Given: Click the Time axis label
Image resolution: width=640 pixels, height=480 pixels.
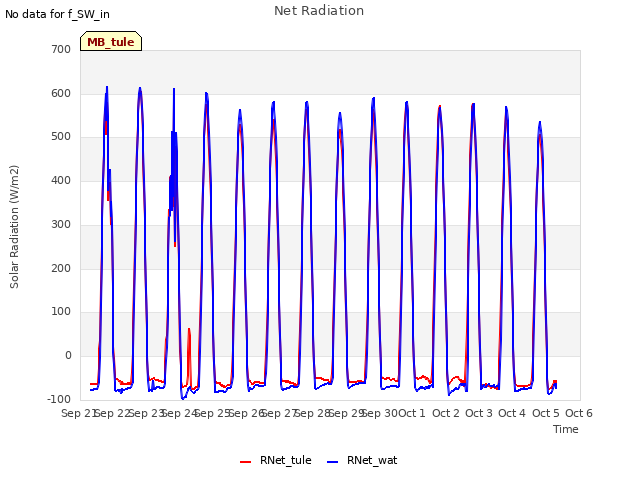Looking at the screenshot, I should [x=566, y=429].
